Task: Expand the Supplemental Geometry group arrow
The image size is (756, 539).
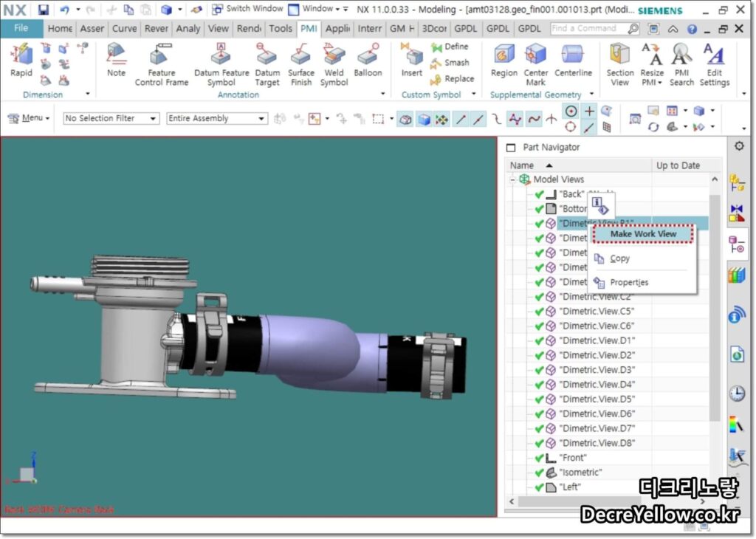Action: pos(591,94)
